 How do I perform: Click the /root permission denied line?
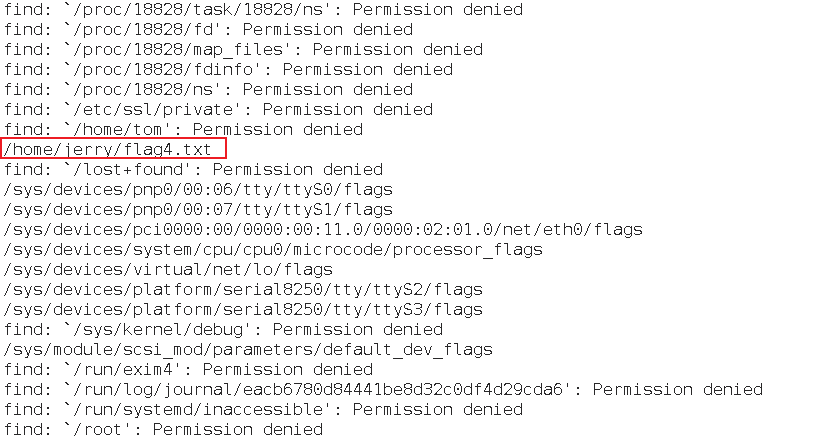point(163,430)
